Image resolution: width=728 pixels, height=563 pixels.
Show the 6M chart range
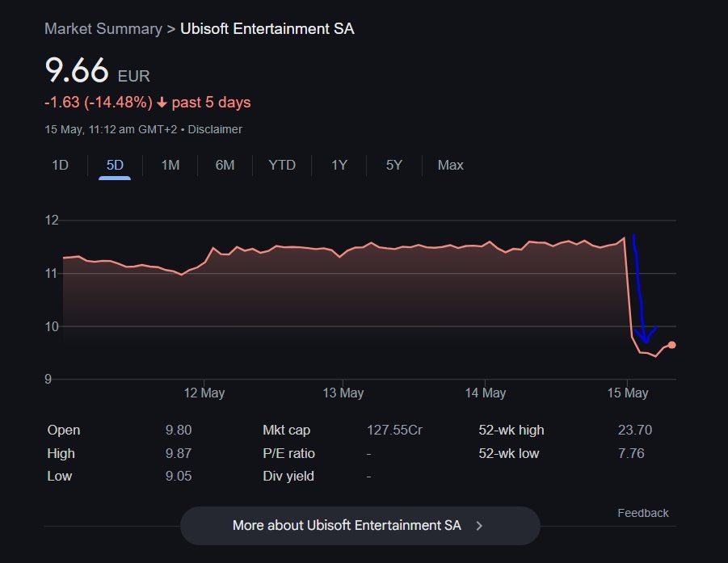(225, 166)
